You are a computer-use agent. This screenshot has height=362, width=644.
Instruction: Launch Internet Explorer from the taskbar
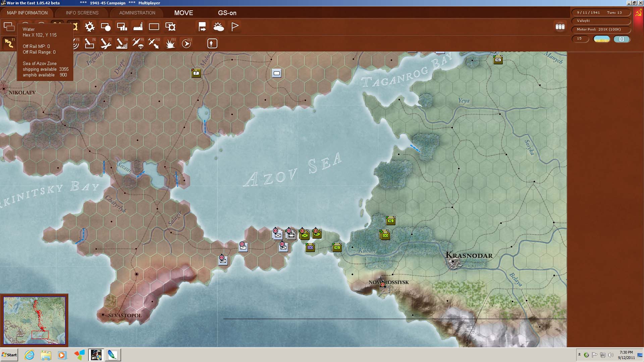(30, 355)
